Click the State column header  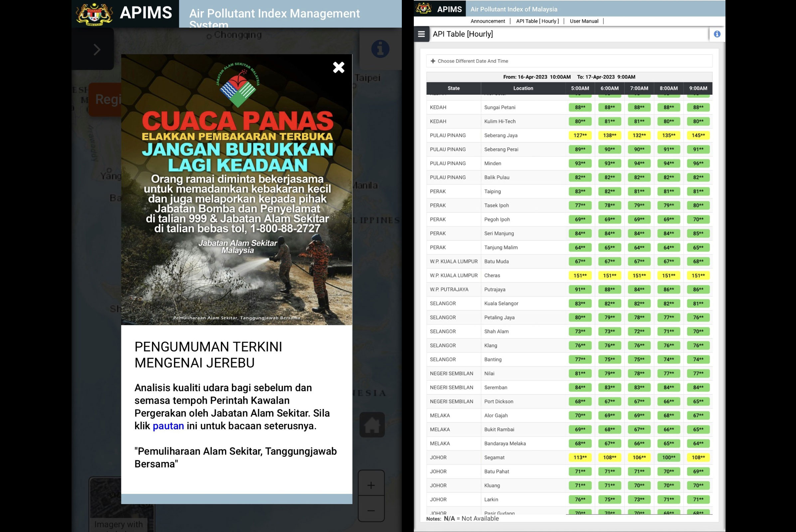click(453, 88)
